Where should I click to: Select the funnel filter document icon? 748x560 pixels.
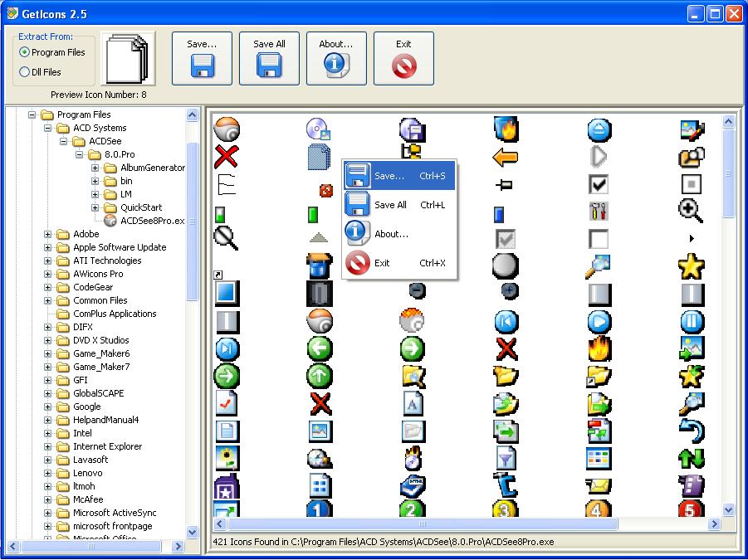coord(506,458)
